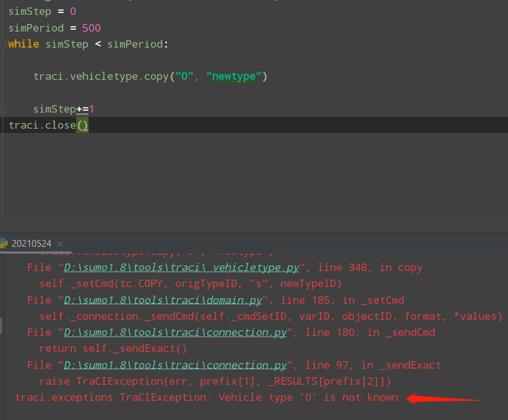Collapse the while loop using its gutter arrow

(4, 45)
